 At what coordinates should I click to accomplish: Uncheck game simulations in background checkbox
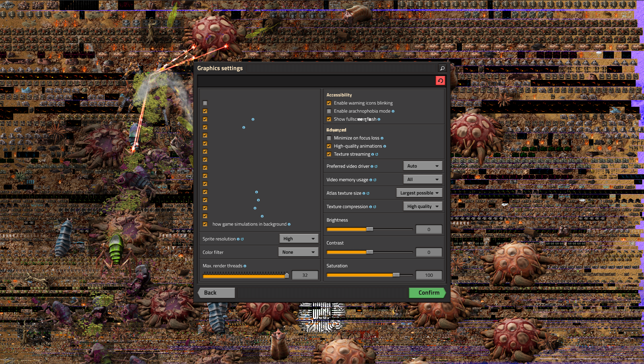click(x=205, y=224)
